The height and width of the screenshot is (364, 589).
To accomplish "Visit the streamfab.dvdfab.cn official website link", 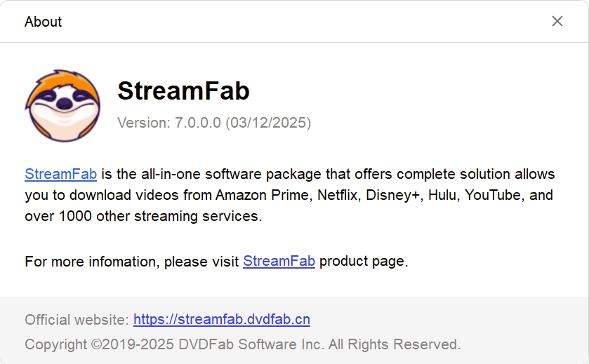I will tap(221, 320).
